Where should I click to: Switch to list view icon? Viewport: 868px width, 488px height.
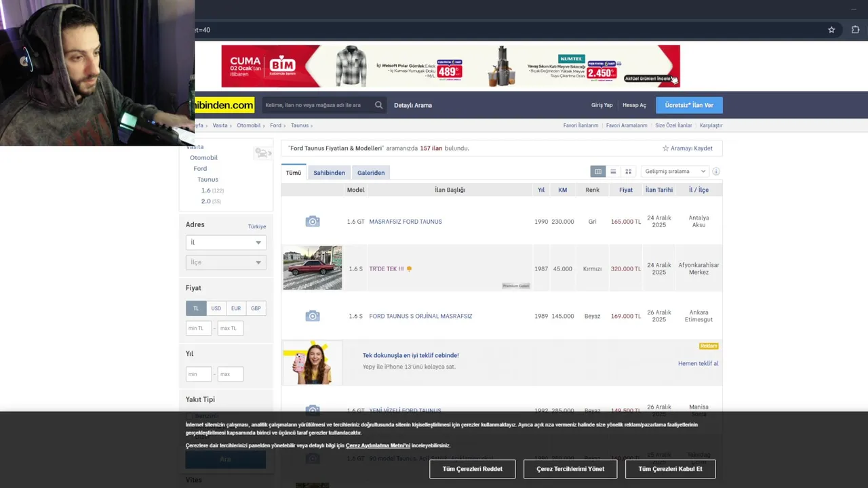[613, 171]
